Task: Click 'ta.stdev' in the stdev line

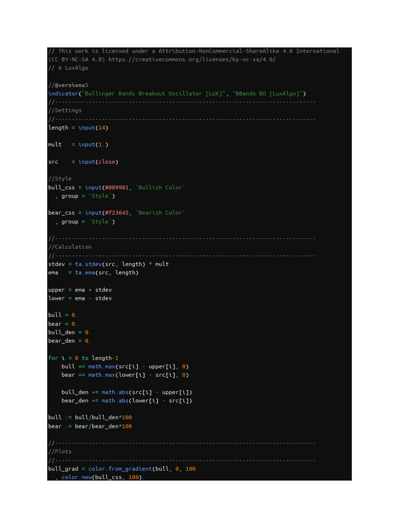Action: click(88, 264)
